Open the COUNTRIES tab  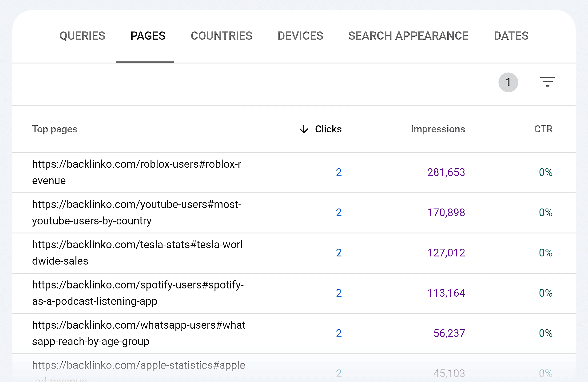[x=221, y=36]
